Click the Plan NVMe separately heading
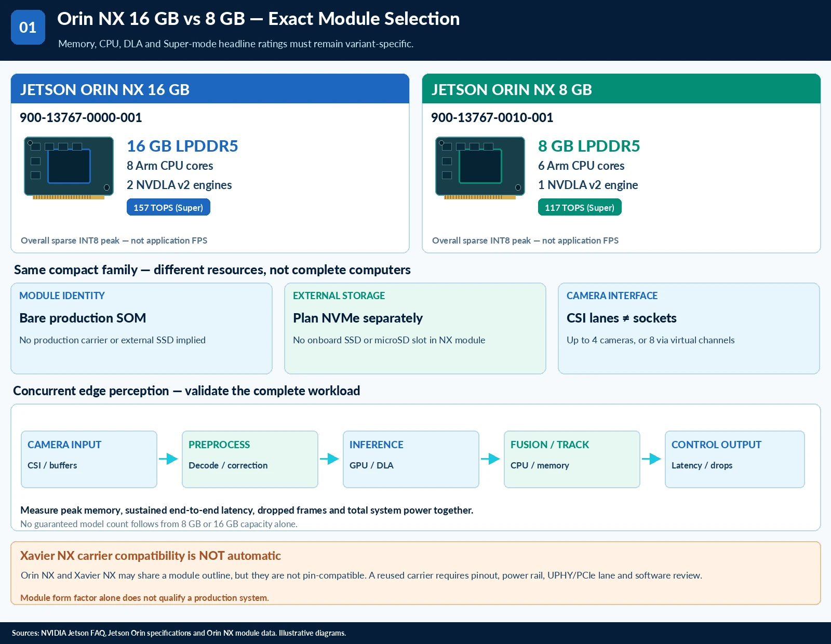The width and height of the screenshot is (831, 644). (x=358, y=318)
